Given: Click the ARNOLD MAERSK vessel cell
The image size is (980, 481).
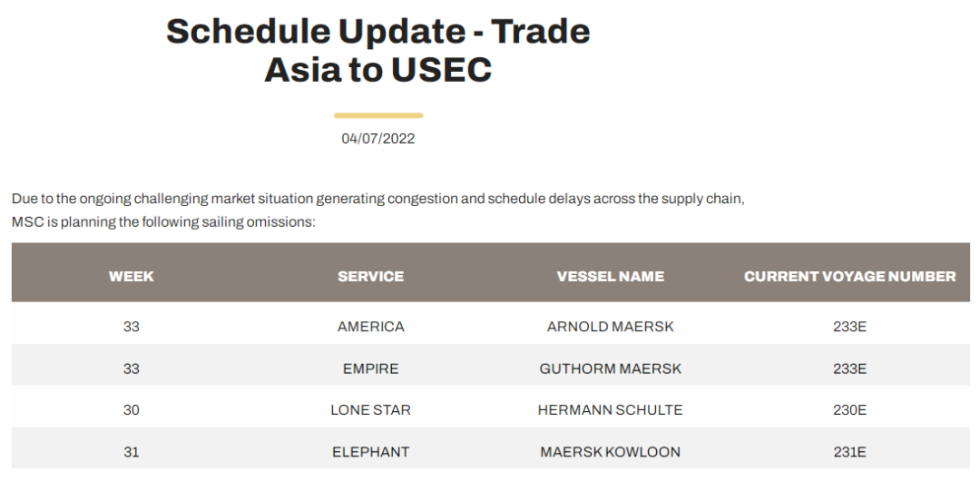Looking at the screenshot, I should pyautogui.click(x=610, y=327).
